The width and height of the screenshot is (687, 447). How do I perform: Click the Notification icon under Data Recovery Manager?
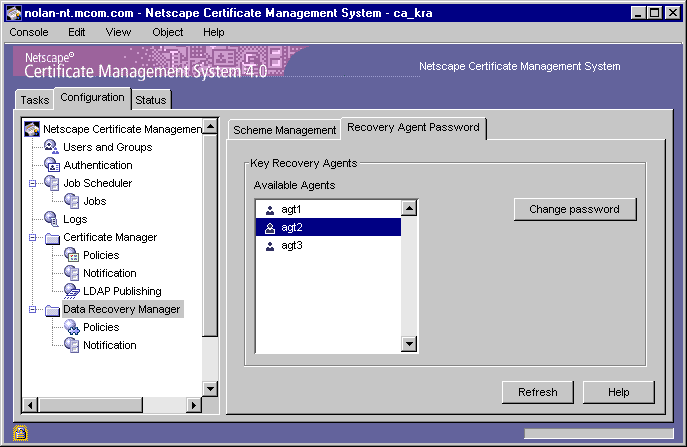point(72,345)
